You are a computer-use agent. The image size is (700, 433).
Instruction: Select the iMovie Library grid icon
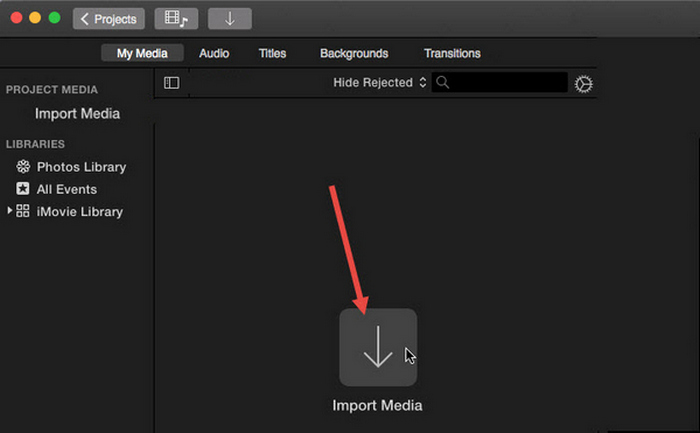point(23,211)
